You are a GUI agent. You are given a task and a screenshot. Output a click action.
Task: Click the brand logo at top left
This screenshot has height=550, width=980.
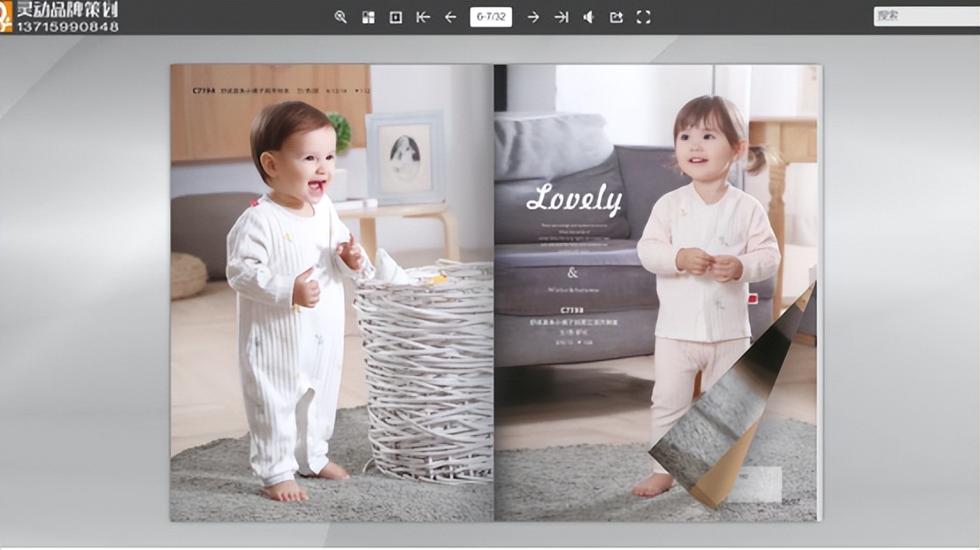click(6, 17)
